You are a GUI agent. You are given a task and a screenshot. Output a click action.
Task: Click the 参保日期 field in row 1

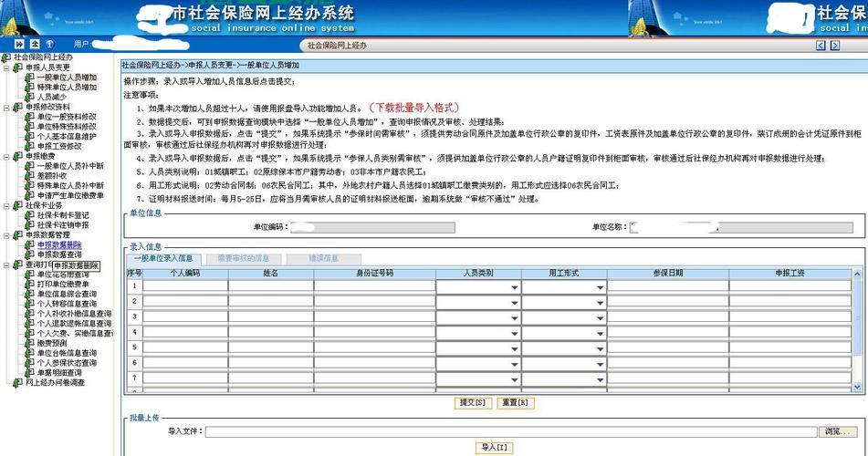668,286
